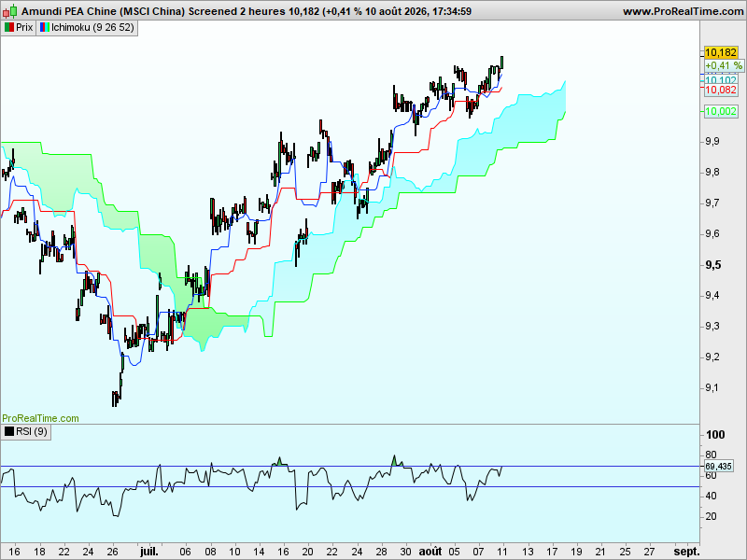Click the Ichimoku multicolor swatch icon
The height and width of the screenshot is (560, 747).
click(x=44, y=28)
